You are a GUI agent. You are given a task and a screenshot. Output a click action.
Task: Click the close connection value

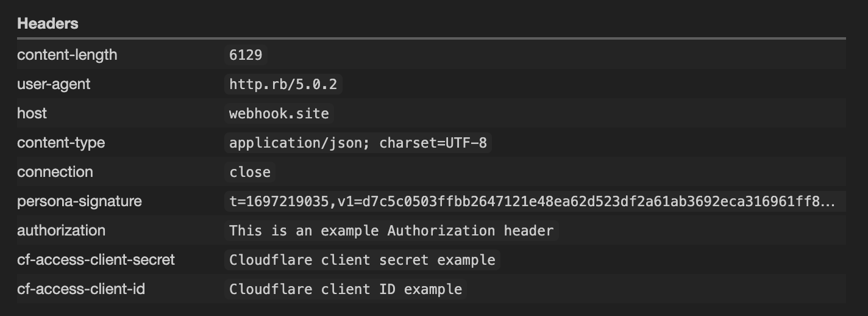pyautogui.click(x=250, y=172)
